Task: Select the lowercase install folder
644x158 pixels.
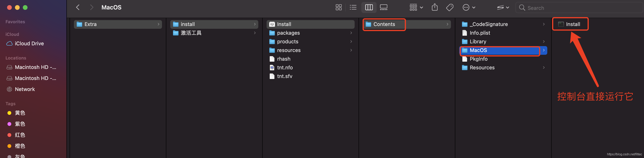Action: (x=214, y=24)
